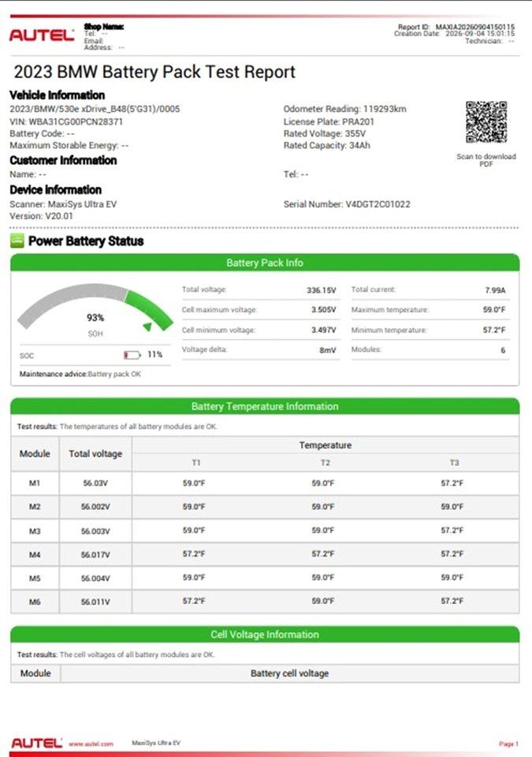Click the M3 total voltage 56.003V

click(x=95, y=531)
